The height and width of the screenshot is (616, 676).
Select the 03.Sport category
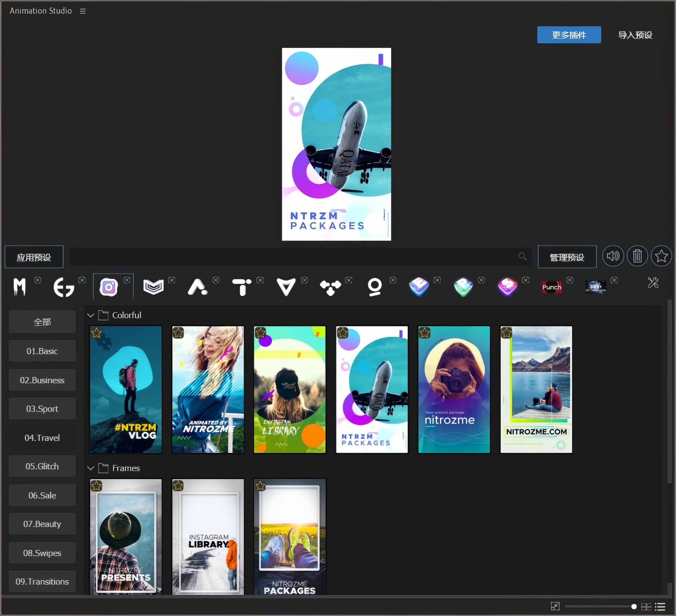(42, 409)
